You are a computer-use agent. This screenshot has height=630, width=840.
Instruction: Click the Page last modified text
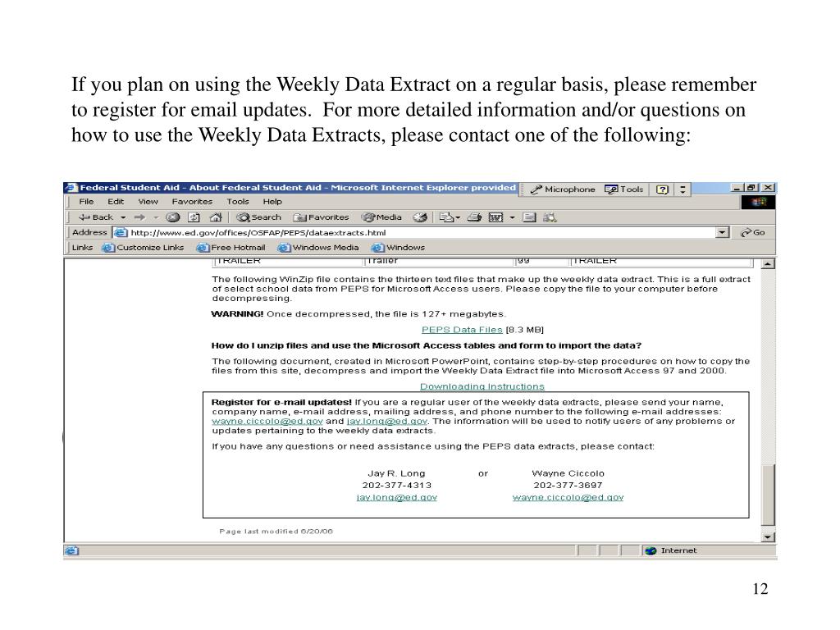tap(276, 532)
